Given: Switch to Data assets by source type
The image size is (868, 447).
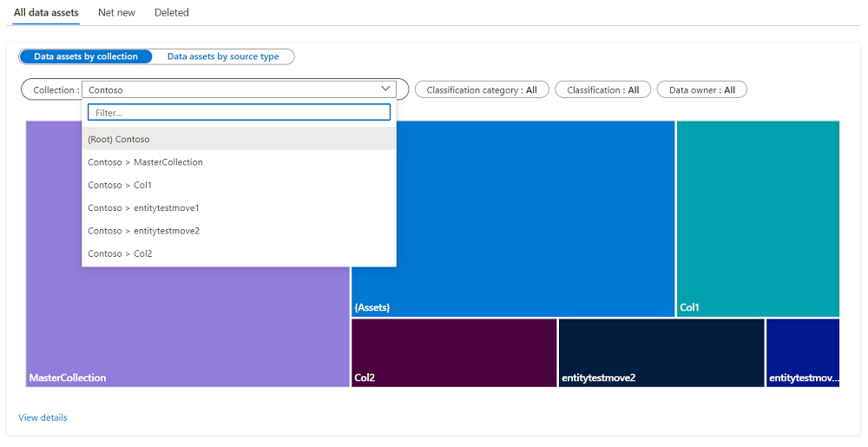Looking at the screenshot, I should tap(223, 56).
